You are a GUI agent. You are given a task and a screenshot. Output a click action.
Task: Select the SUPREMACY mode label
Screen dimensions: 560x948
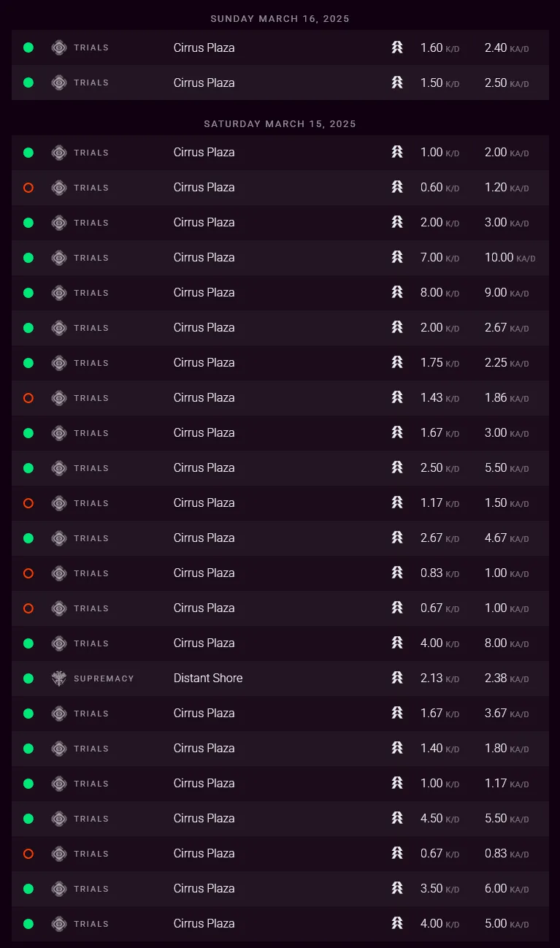click(x=104, y=678)
